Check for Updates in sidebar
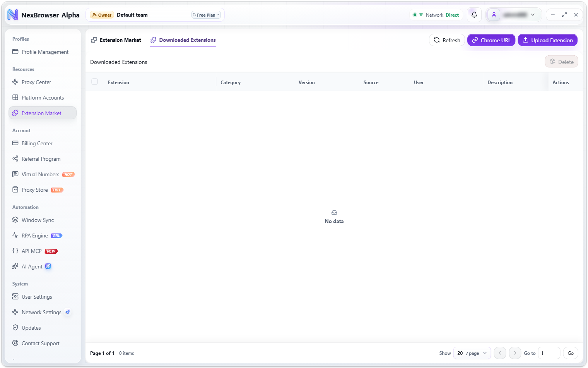 (43, 328)
